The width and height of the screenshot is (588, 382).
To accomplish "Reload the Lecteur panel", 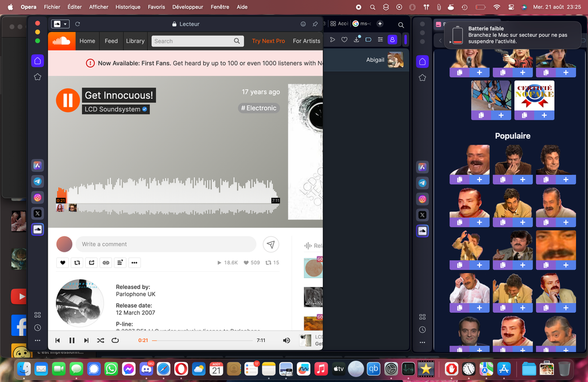I will (x=78, y=24).
